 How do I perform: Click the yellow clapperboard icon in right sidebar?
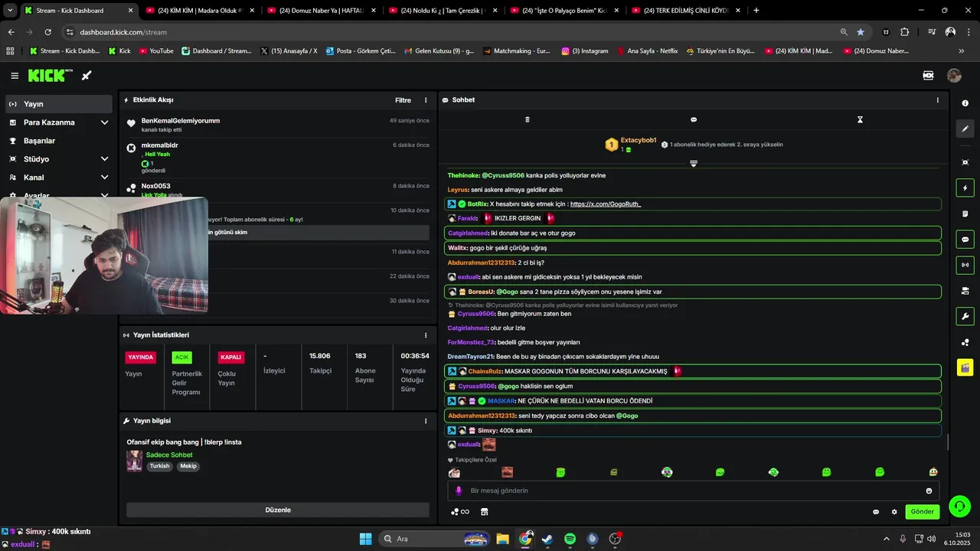click(965, 367)
